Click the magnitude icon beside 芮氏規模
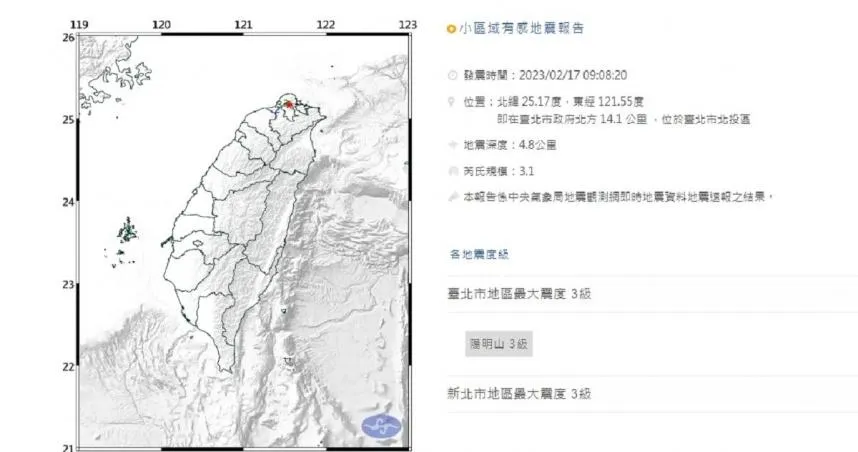The image size is (858, 452). (x=452, y=171)
